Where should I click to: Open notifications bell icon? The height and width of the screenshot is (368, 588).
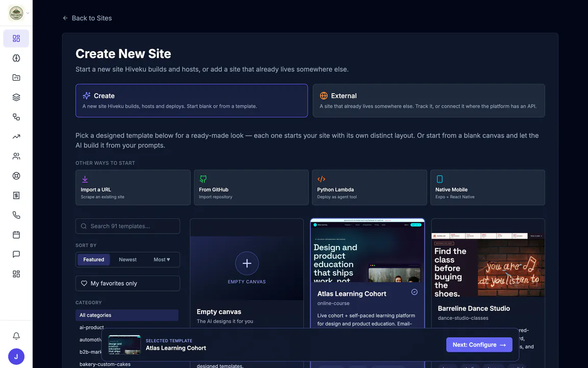(x=16, y=336)
